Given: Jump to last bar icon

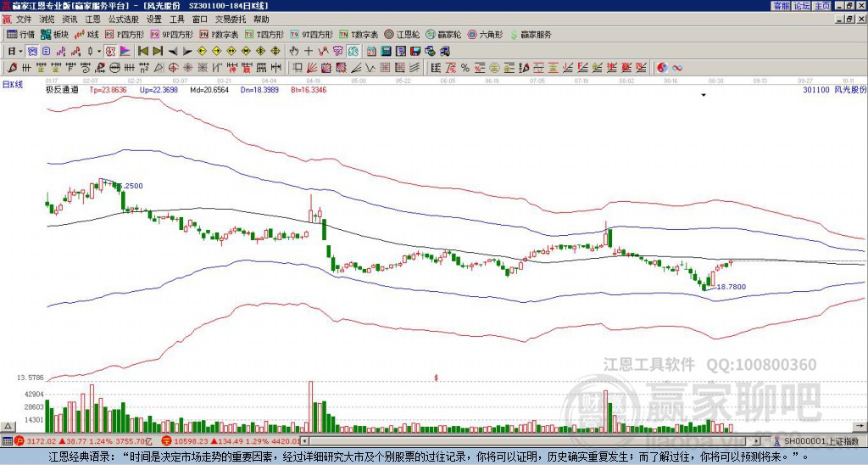Looking at the screenshot, I should coord(158,52).
